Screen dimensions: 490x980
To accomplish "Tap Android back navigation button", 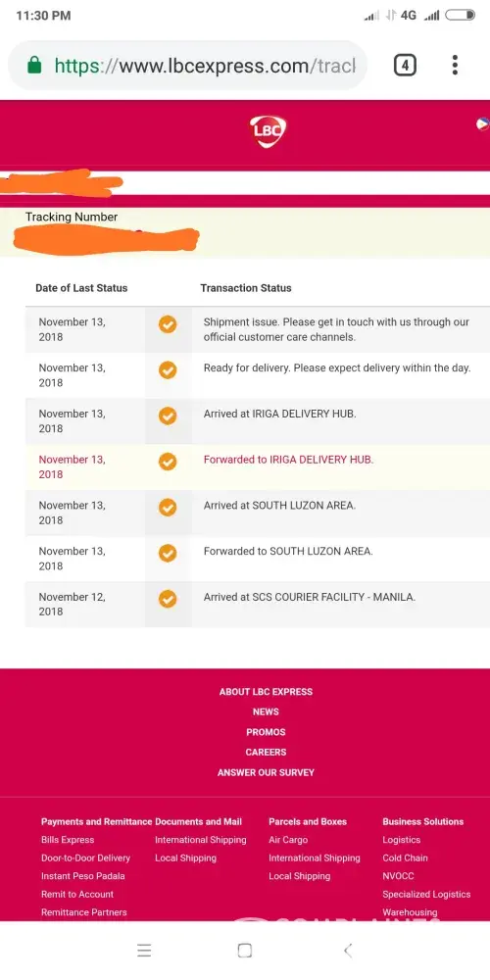I will [x=348, y=951].
